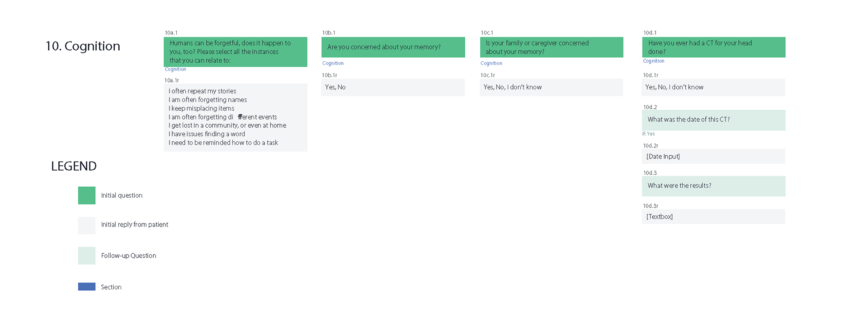Select the '10. Cognition' heading

pos(83,46)
